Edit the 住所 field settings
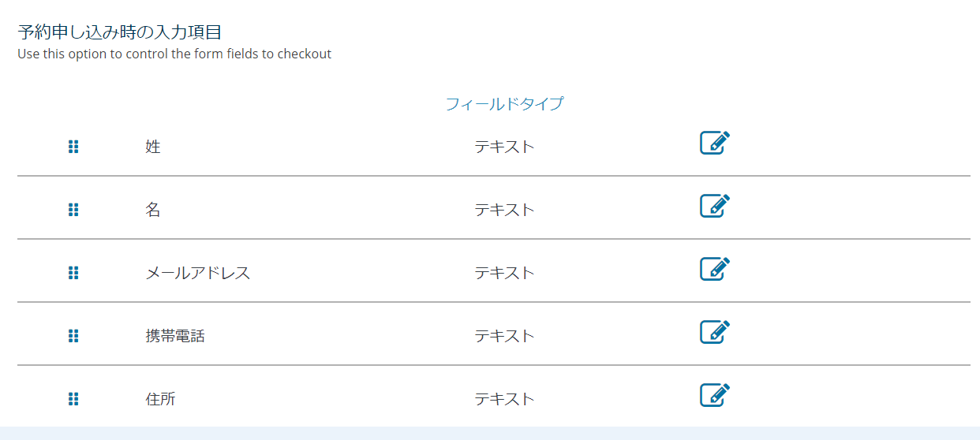Image resolution: width=980 pixels, height=440 pixels. pyautogui.click(x=715, y=395)
